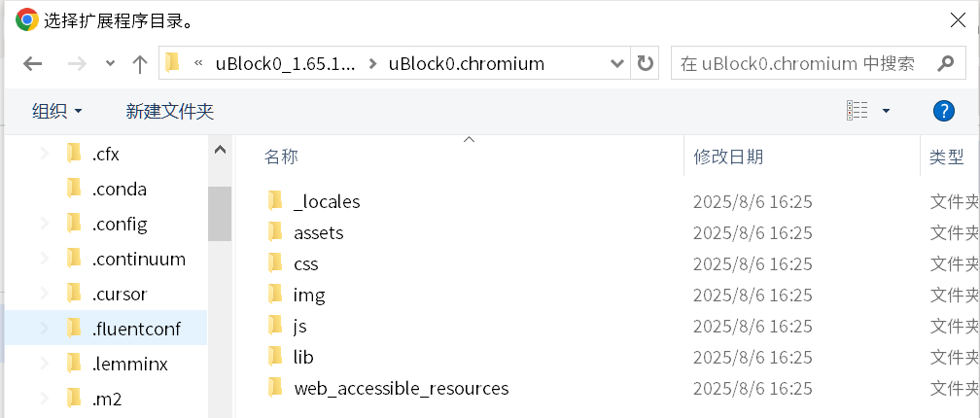
Task: Click the view layout icon
Action: tap(857, 111)
